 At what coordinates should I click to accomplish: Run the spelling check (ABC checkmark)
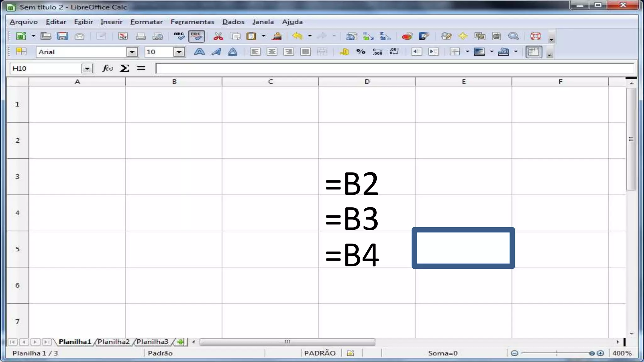(179, 36)
